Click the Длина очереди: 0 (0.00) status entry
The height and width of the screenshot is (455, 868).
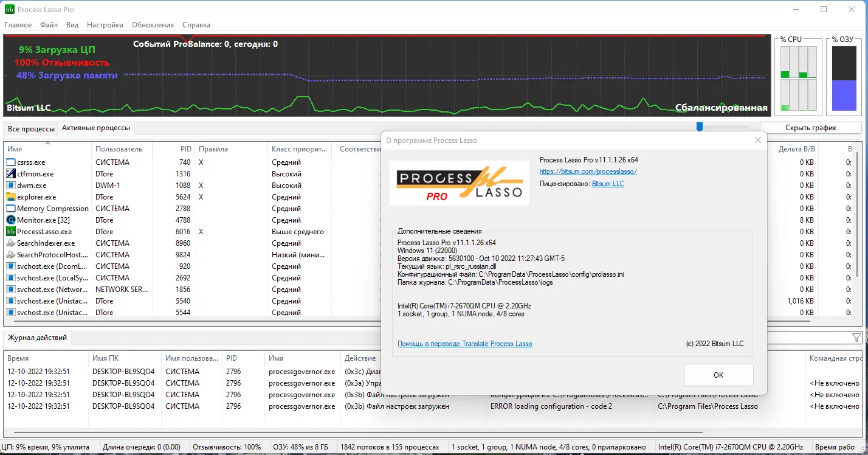click(x=142, y=447)
